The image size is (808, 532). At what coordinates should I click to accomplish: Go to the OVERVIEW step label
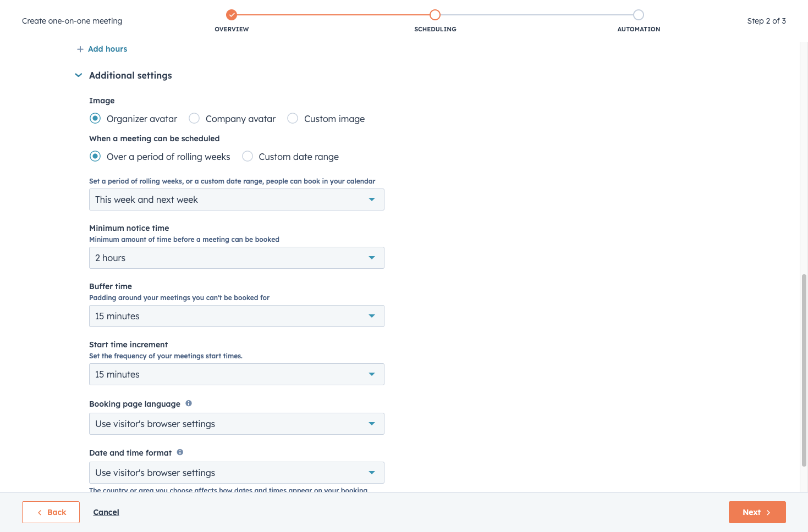click(232, 29)
